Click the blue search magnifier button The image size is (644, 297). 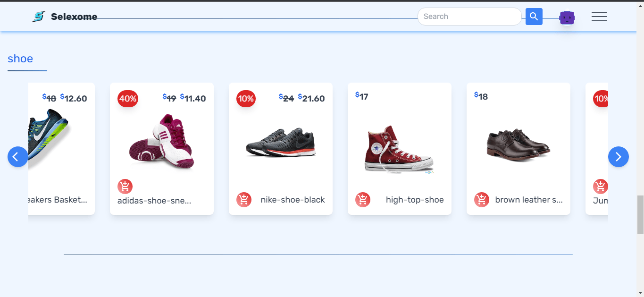(534, 17)
